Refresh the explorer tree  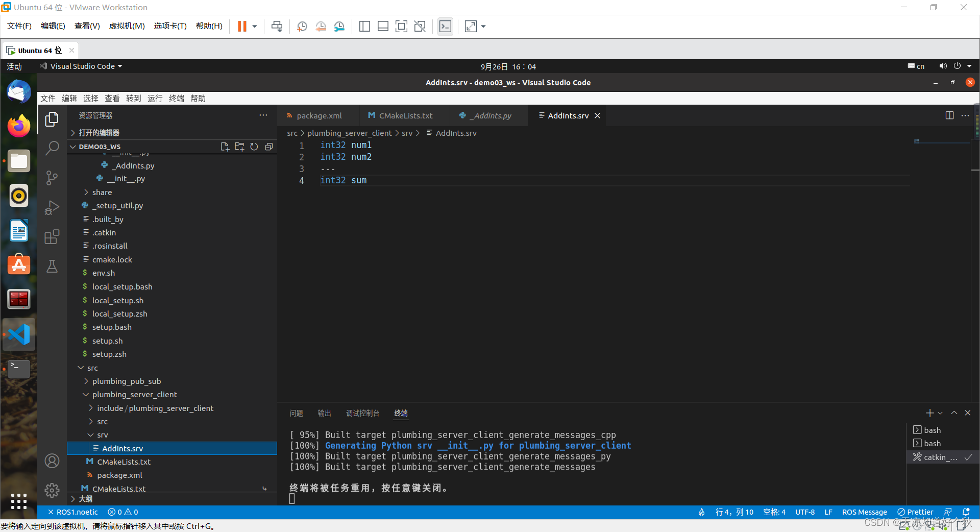[x=254, y=147]
